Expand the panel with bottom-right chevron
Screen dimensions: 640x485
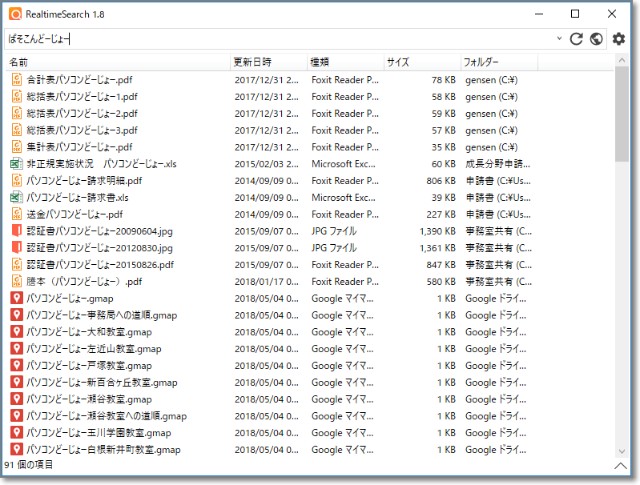pos(620,466)
